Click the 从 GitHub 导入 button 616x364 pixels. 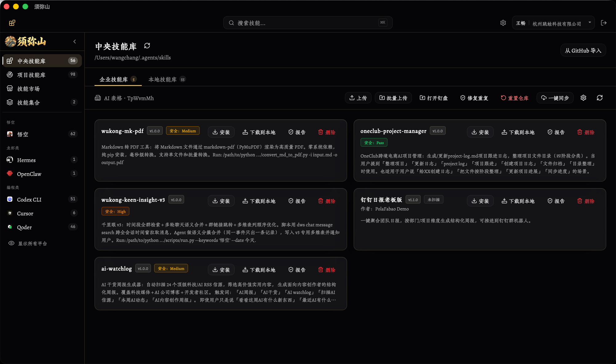coord(583,51)
